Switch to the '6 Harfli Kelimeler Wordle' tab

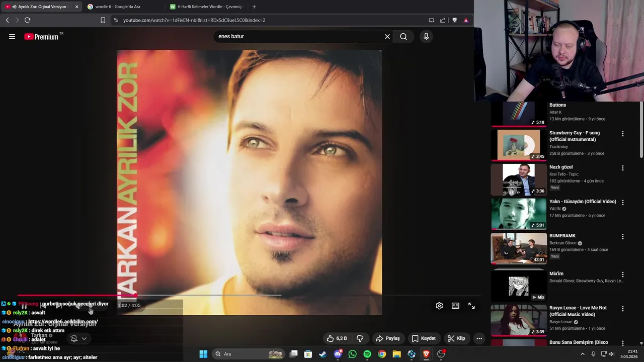tap(206, 7)
